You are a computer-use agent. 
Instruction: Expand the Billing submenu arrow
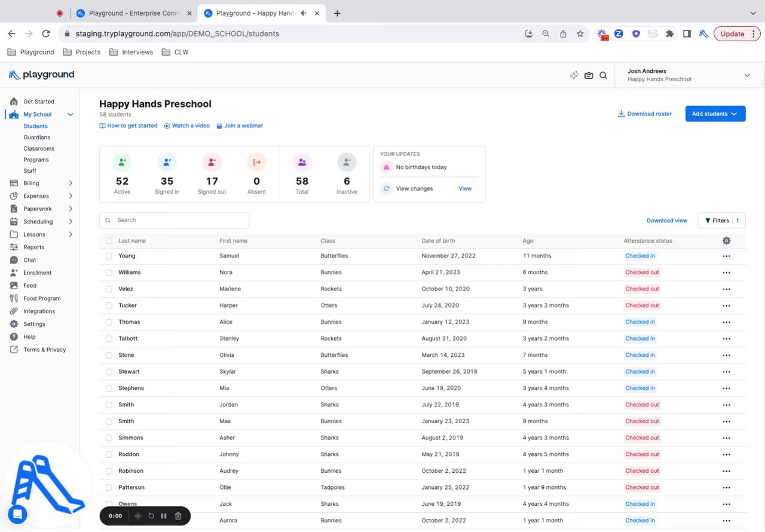point(71,184)
